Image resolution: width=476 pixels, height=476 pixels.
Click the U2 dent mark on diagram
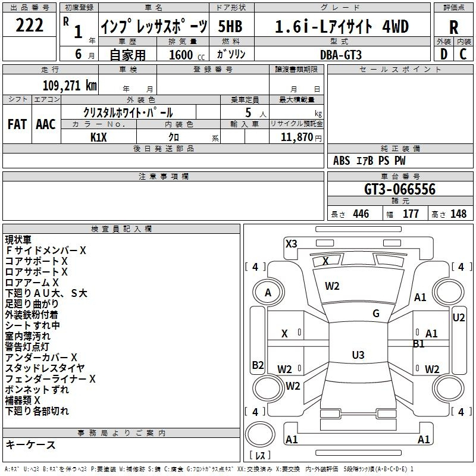pyautogui.click(x=459, y=318)
